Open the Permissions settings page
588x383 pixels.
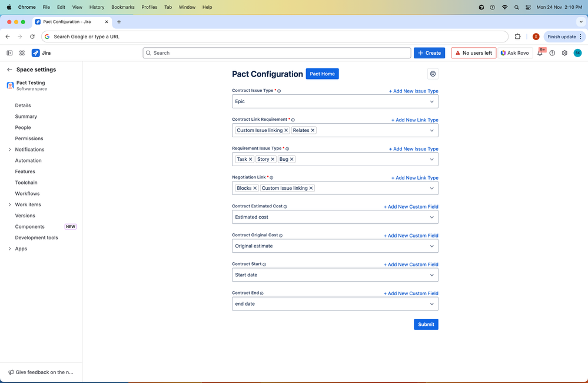[x=29, y=138]
